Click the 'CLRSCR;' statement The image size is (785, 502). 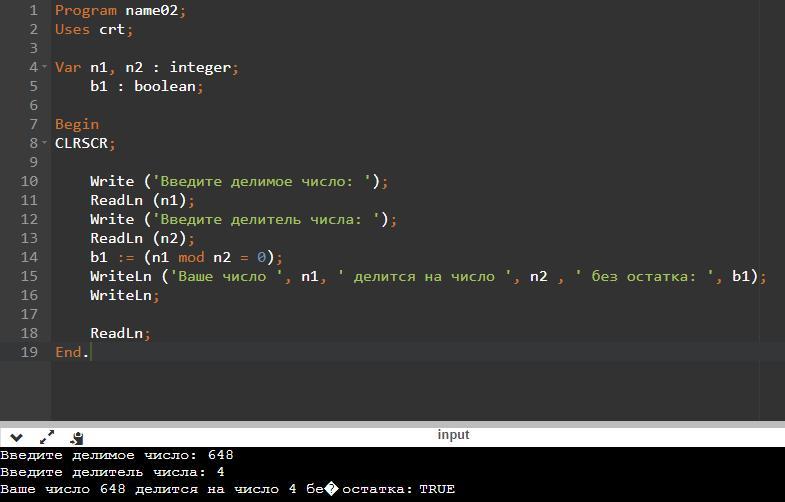[x=85, y=143]
